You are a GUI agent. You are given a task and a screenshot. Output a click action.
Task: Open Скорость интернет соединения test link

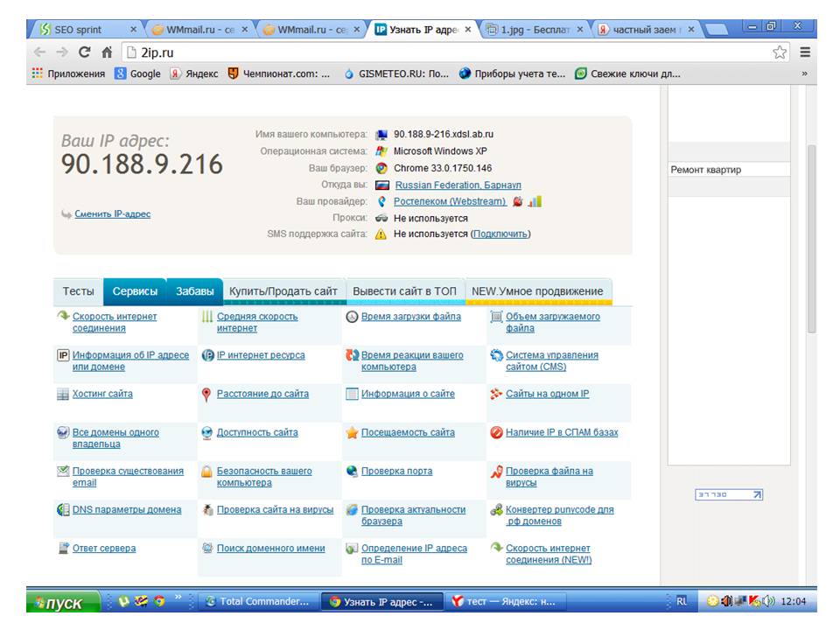pos(115,323)
